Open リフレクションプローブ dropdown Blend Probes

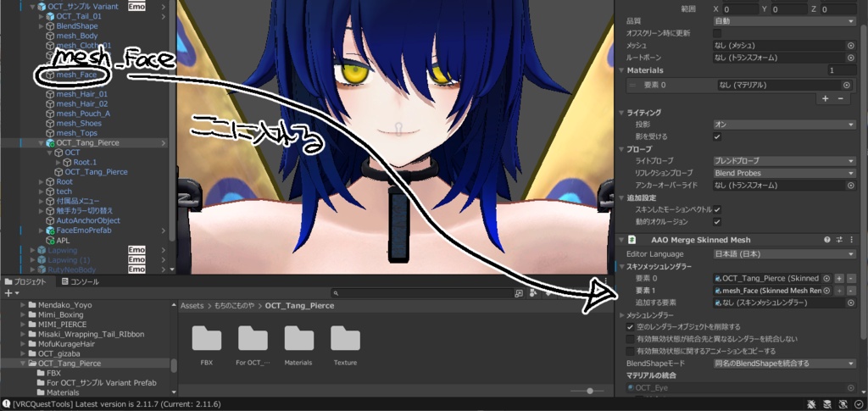pos(784,173)
